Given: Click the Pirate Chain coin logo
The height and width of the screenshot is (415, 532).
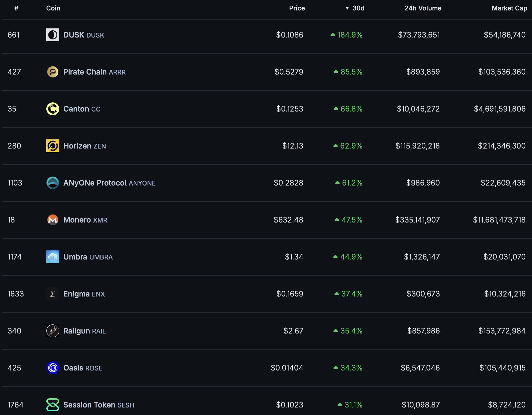Looking at the screenshot, I should coord(53,72).
